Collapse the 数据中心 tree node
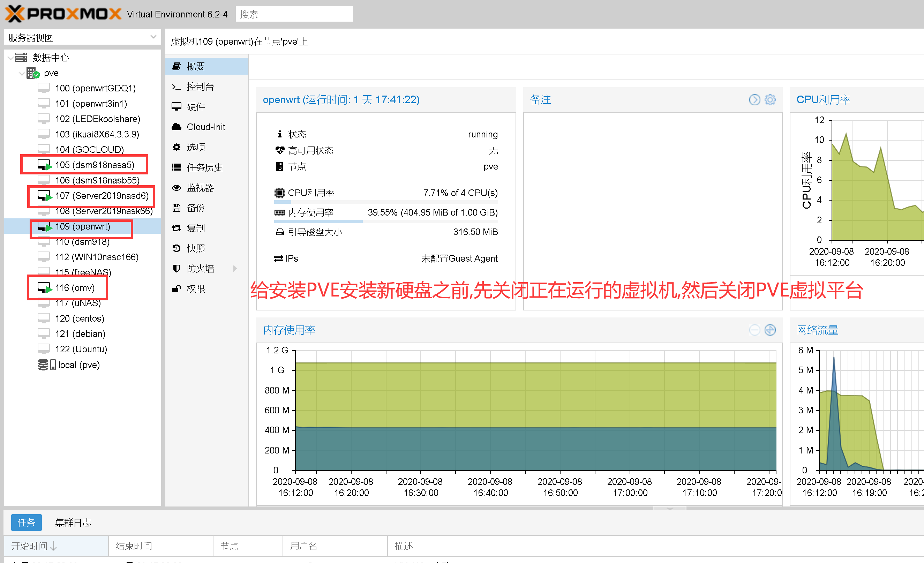Image resolution: width=924 pixels, height=563 pixels. (10, 58)
